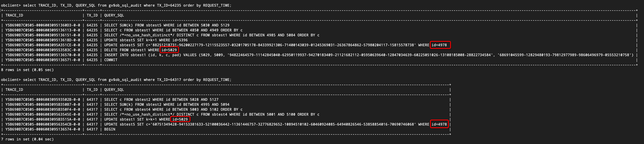
Task: Click the "7 rows in set" line
Action: 27,139
